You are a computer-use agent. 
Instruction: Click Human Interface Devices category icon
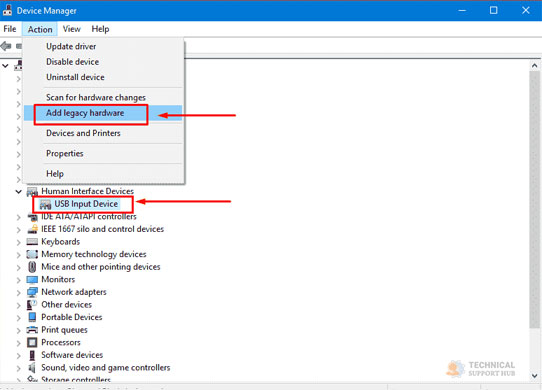point(32,192)
